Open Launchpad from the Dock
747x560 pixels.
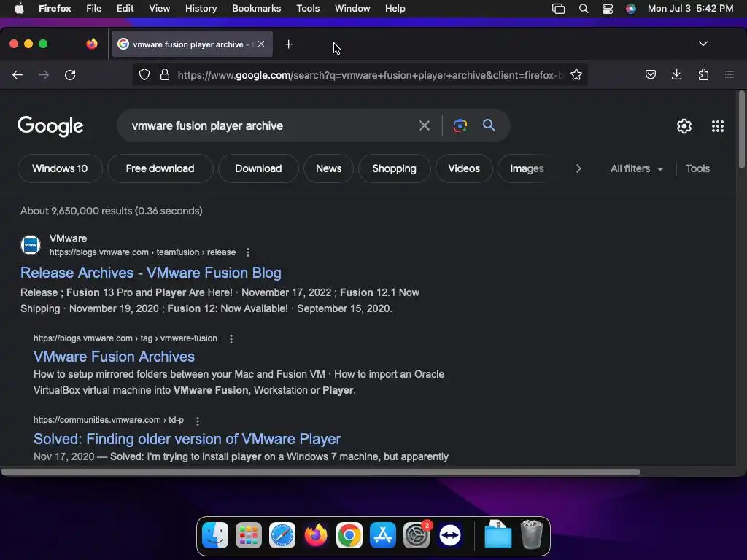click(x=248, y=535)
